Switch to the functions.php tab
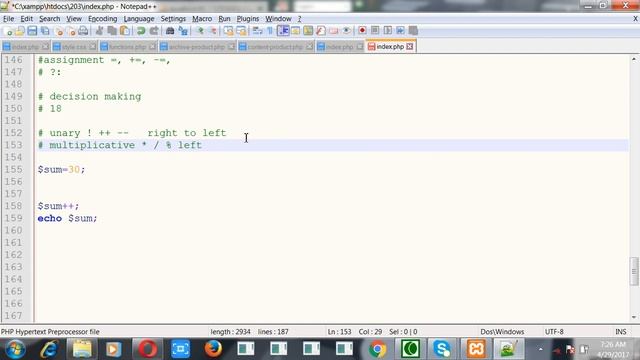The height and width of the screenshot is (360, 640). coord(127,47)
